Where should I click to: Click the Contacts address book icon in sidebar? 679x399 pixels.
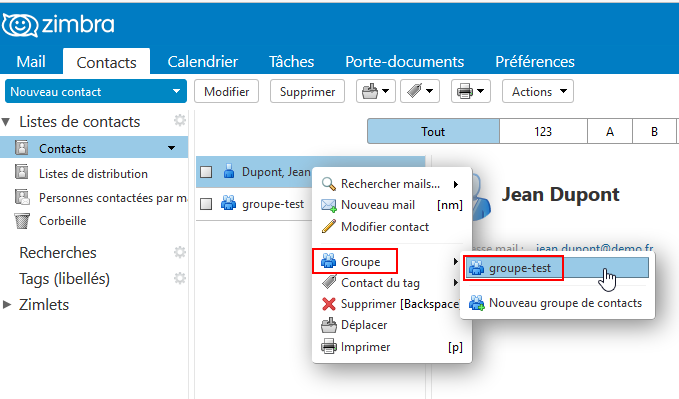click(22, 148)
